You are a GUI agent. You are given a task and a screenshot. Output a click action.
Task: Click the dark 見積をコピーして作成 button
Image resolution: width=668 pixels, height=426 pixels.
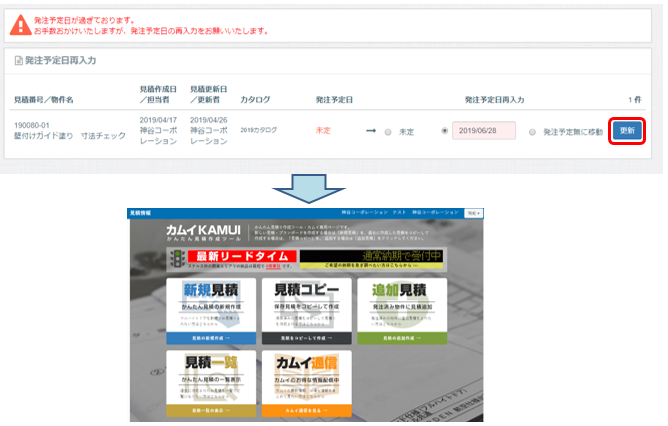tap(307, 338)
